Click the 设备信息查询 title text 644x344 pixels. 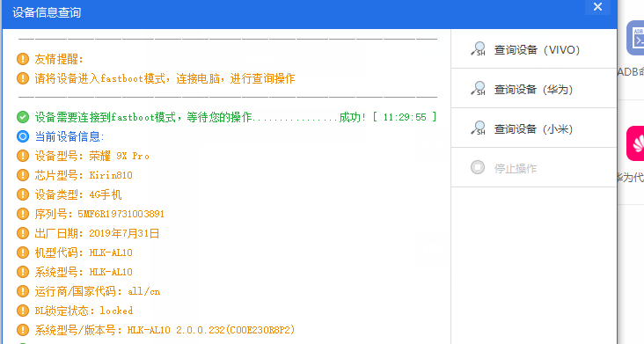click(x=47, y=12)
